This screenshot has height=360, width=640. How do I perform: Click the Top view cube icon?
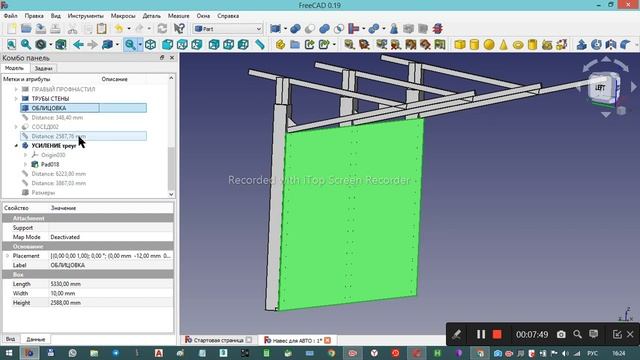click(182, 44)
